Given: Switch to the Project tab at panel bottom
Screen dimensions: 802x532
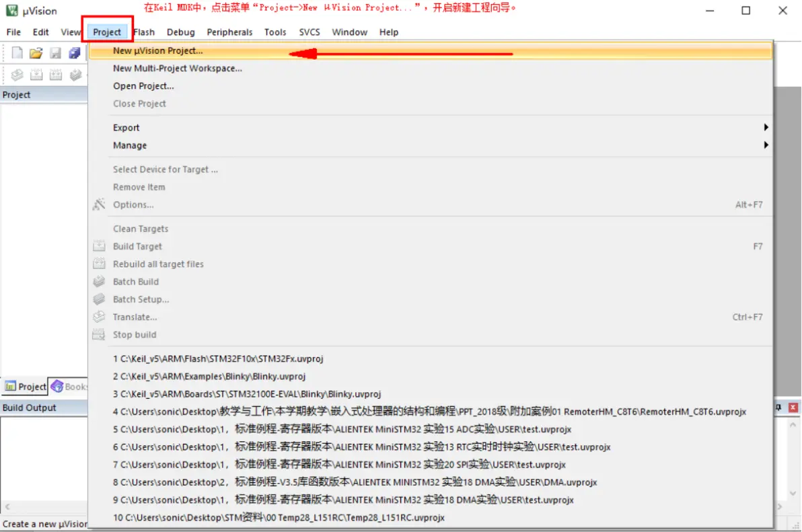Looking at the screenshot, I should click(25, 386).
